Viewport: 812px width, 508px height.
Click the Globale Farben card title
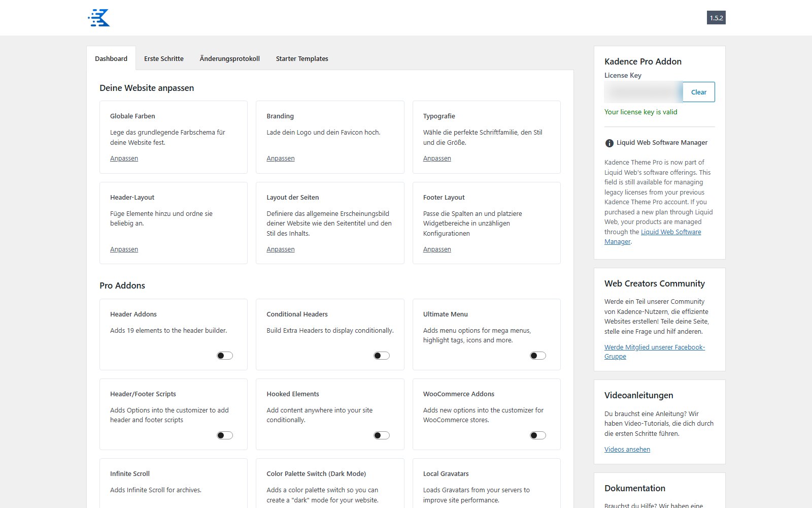[132, 116]
